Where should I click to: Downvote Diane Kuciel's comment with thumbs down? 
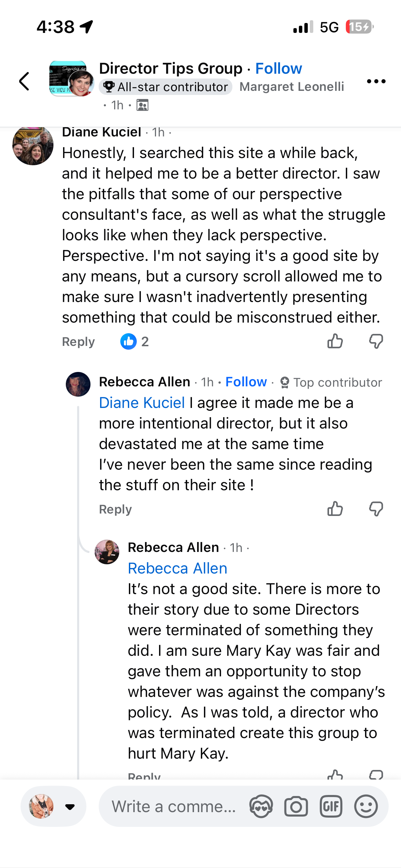coord(376,341)
